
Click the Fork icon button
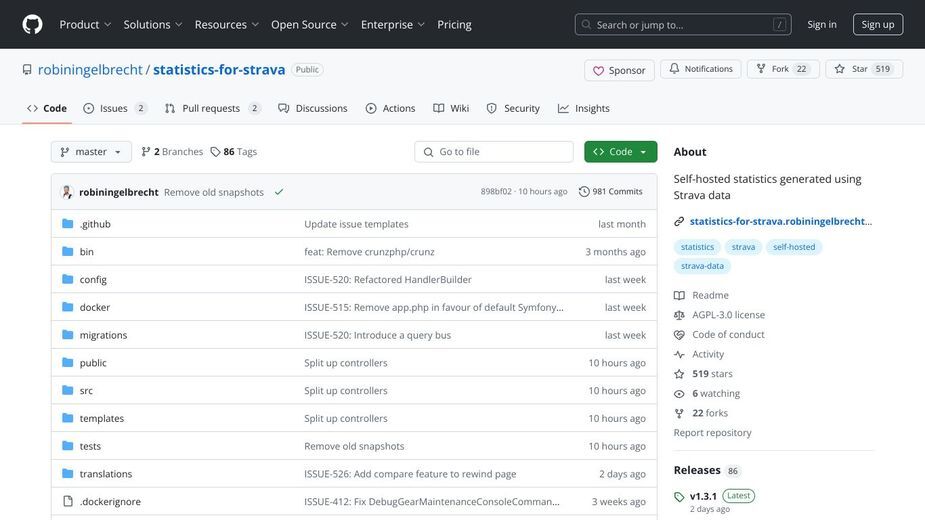pyautogui.click(x=761, y=69)
